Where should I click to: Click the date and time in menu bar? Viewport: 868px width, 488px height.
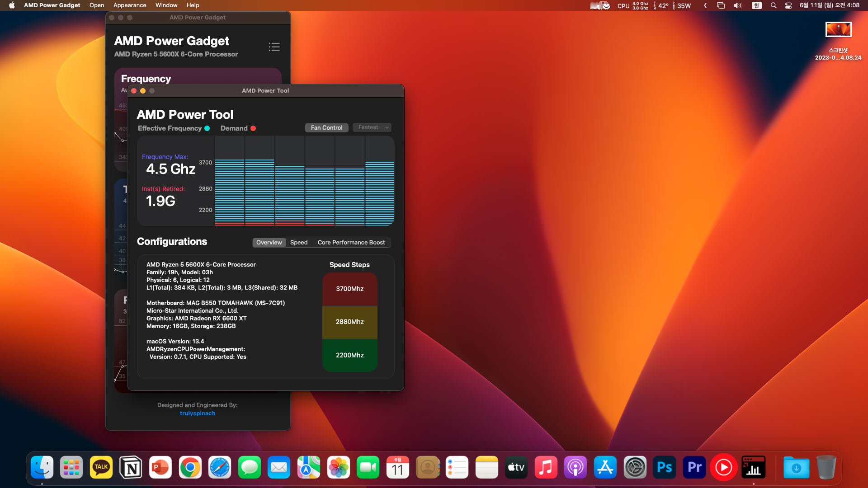pyautogui.click(x=830, y=5)
